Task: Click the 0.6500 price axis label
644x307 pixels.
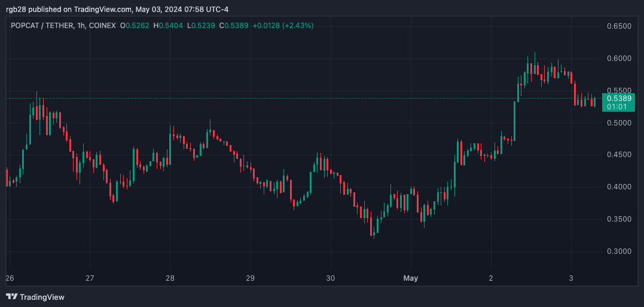Action: point(618,26)
